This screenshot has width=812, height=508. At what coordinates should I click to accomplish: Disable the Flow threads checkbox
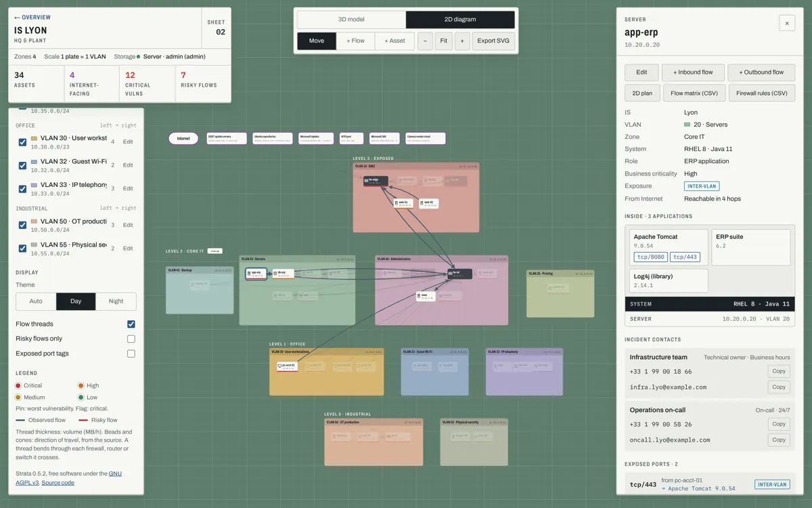click(x=131, y=324)
